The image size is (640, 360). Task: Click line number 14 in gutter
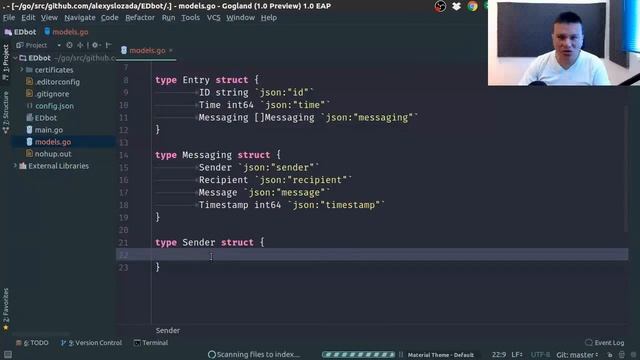tap(124, 155)
